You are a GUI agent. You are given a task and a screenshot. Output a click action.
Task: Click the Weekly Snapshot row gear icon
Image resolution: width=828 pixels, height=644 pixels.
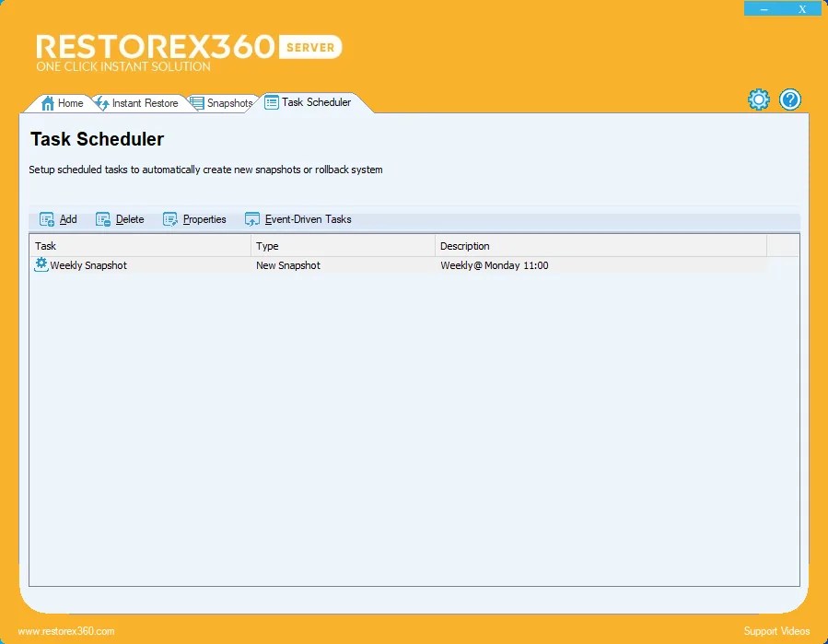41,264
